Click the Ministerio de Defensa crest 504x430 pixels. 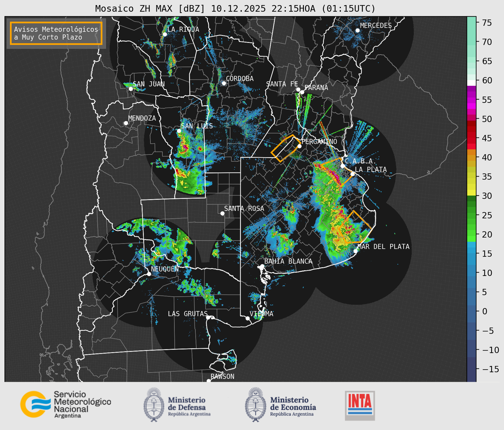click(x=154, y=405)
